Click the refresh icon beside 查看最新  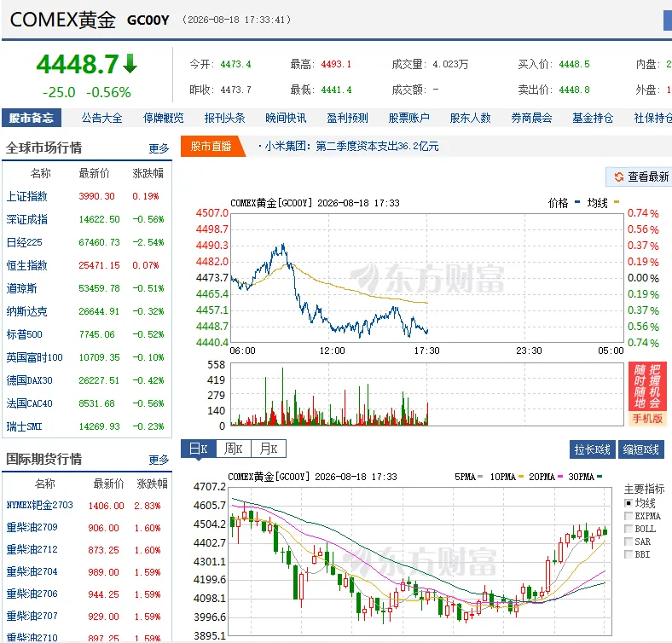(618, 177)
